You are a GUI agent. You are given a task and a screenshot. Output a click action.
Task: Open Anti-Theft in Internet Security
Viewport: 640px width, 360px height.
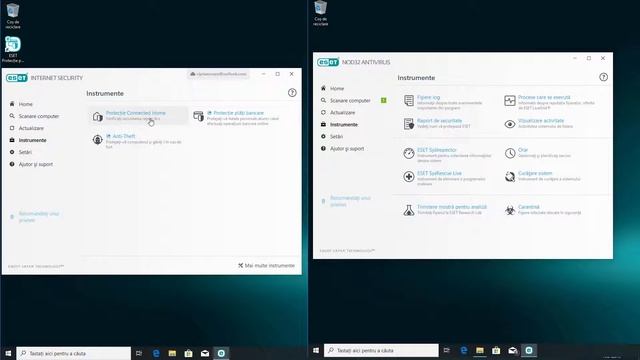tap(124, 136)
